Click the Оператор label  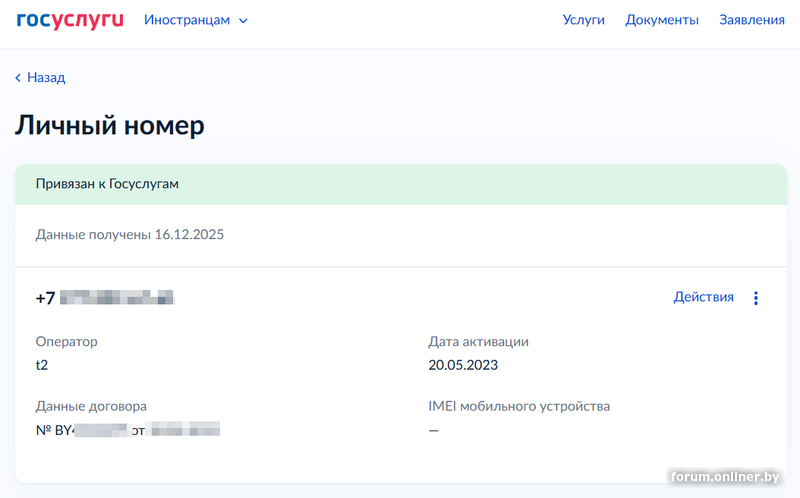(66, 342)
